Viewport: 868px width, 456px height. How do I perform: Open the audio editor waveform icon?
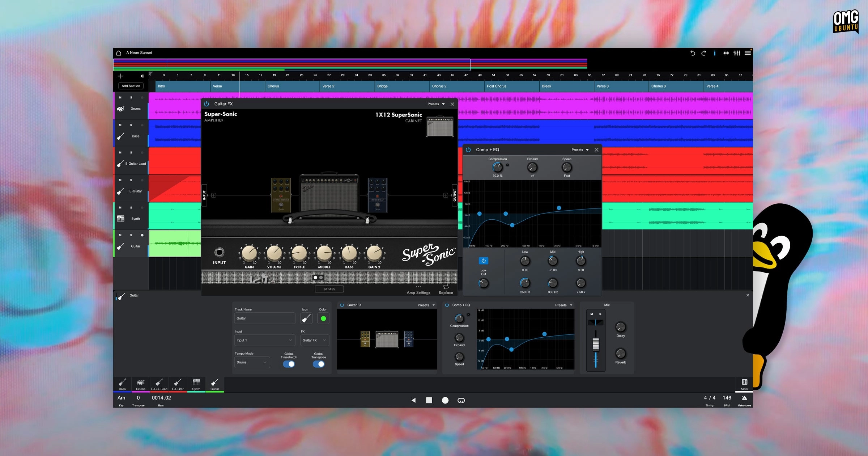click(x=726, y=53)
